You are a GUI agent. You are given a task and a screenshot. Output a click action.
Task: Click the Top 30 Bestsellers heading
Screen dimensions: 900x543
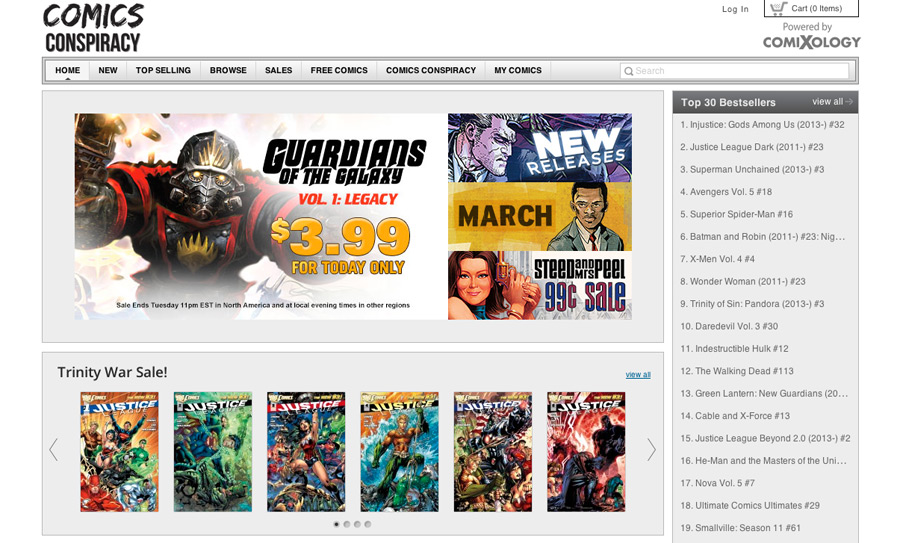point(728,102)
